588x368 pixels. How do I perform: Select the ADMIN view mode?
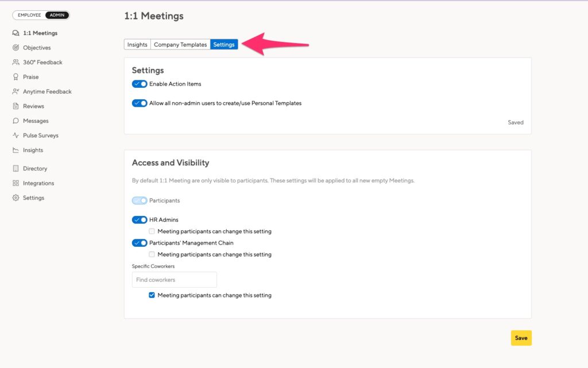pyautogui.click(x=57, y=15)
